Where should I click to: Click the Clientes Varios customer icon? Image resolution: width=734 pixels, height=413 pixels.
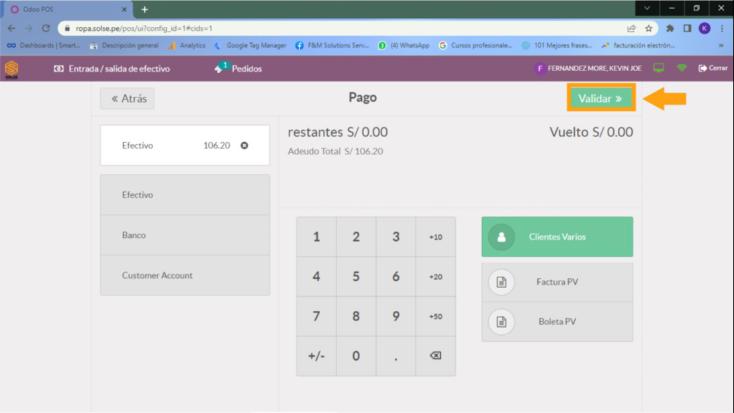point(500,237)
